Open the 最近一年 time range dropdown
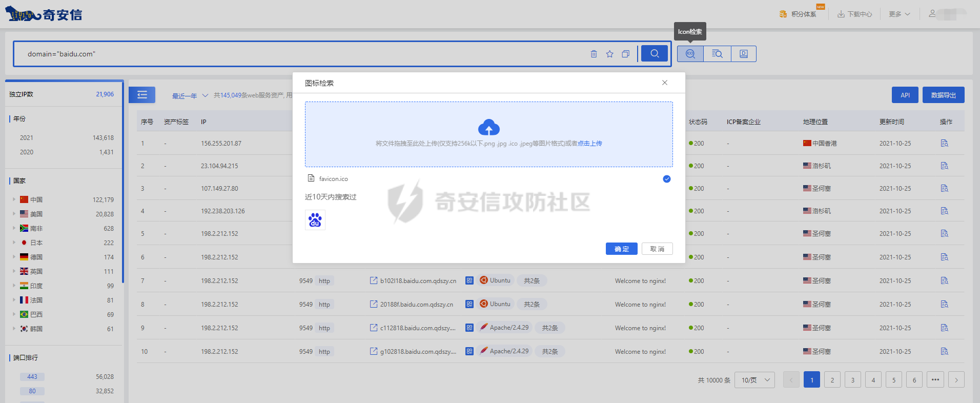Viewport: 980px width, 403px height. 190,96
